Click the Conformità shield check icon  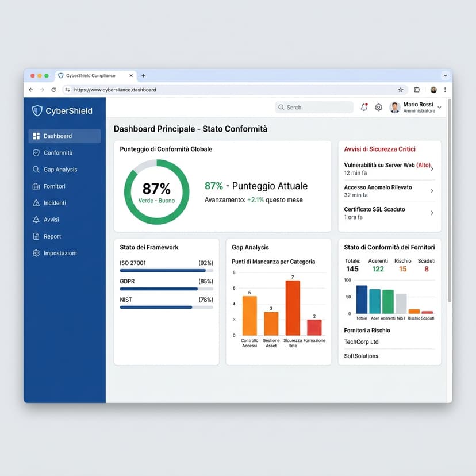tap(36, 153)
